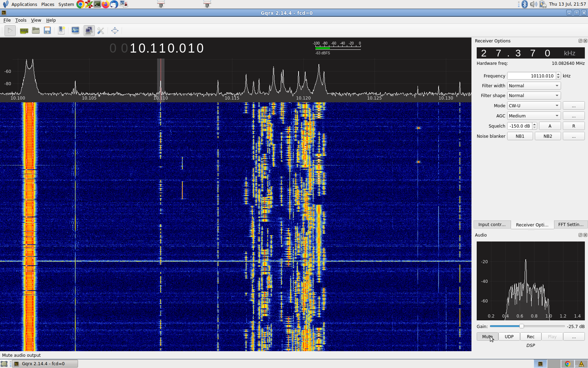
Task: Open the Mode dropdown showing CW-U
Action: [x=534, y=106]
